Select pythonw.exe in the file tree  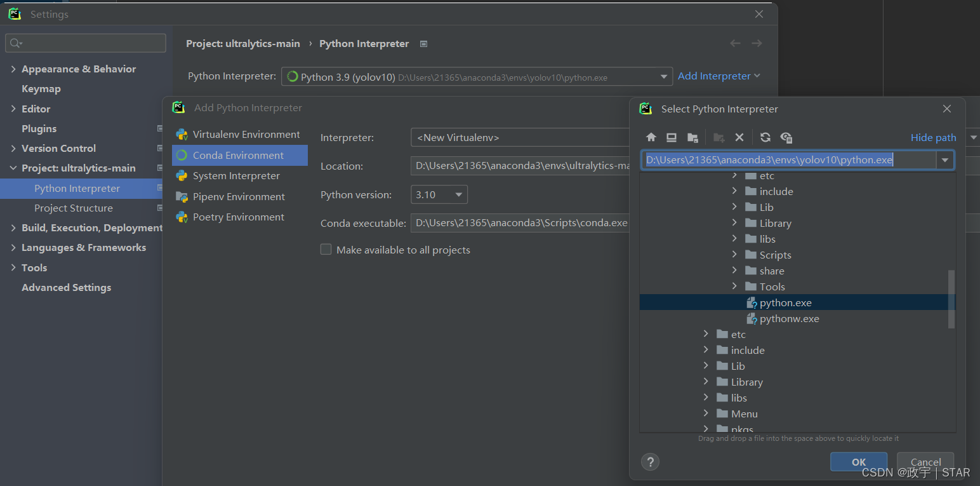(x=789, y=319)
